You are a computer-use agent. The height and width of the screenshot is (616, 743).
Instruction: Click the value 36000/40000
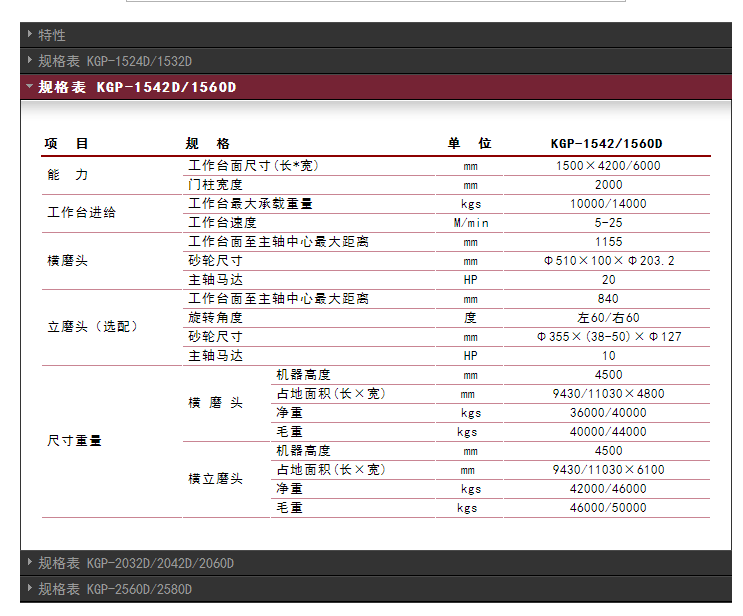coord(608,412)
